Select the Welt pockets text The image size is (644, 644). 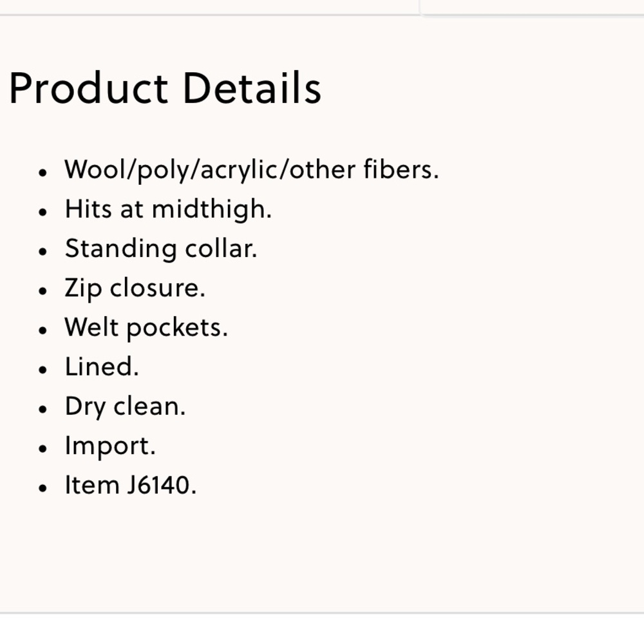point(146,327)
